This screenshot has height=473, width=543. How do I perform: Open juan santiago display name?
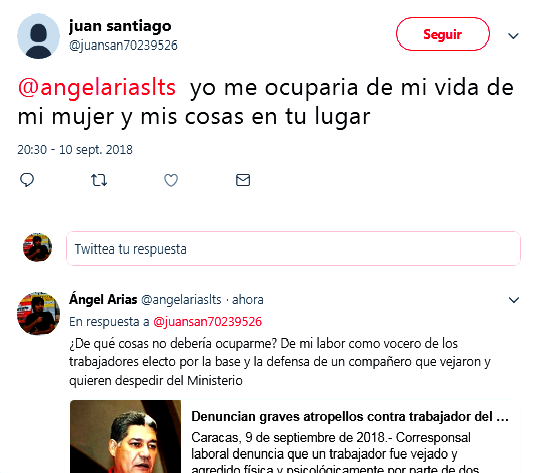(x=120, y=26)
